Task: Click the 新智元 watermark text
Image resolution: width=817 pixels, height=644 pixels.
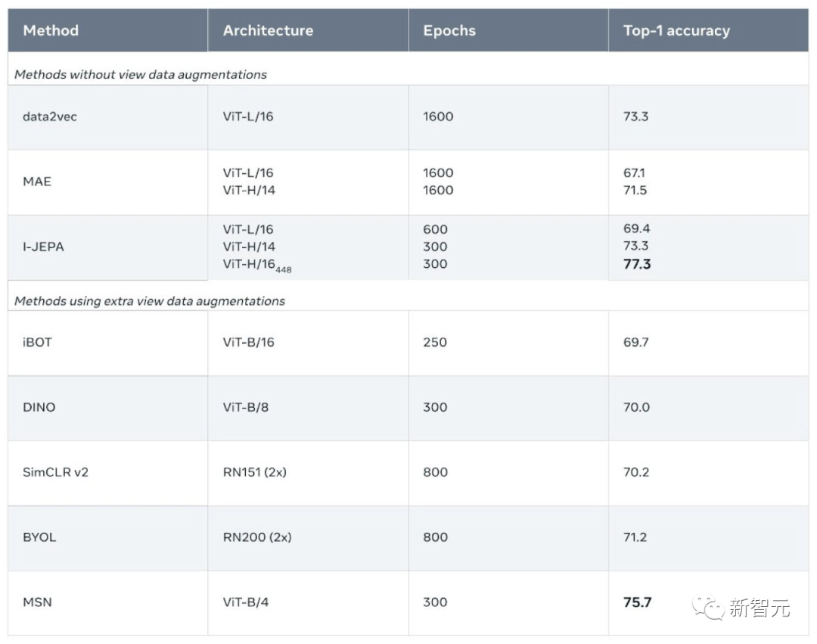Action: coord(760,608)
